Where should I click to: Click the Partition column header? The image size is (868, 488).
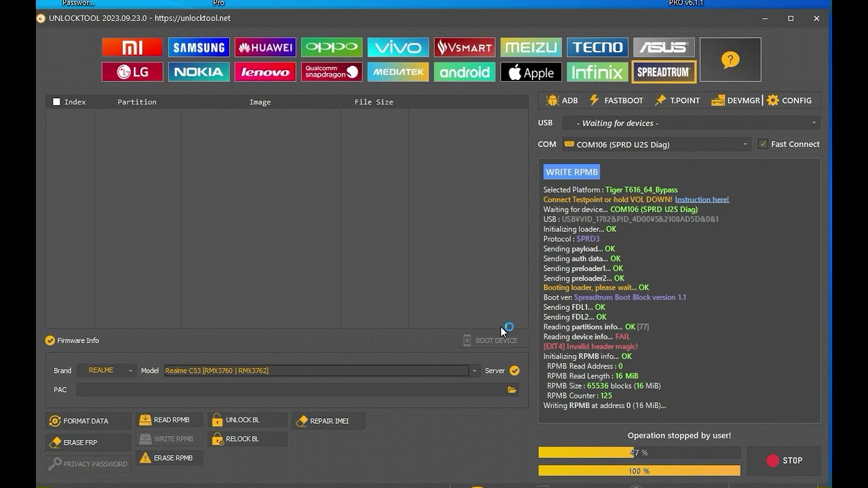137,102
